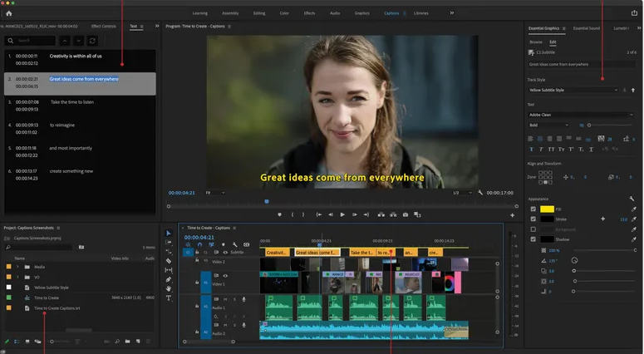Screen dimensions: 644x354
Task: Click Export Frame camera icon
Action: [406, 214]
